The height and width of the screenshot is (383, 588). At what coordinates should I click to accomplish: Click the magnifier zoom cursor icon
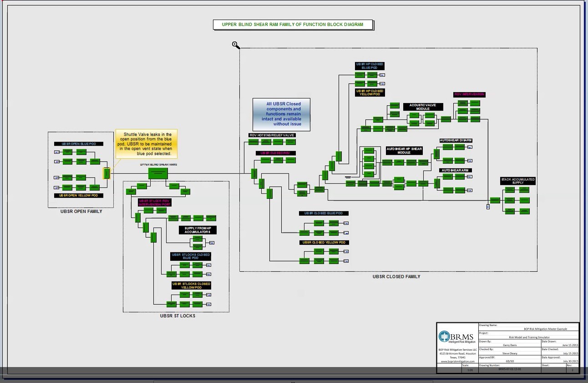coord(235,45)
